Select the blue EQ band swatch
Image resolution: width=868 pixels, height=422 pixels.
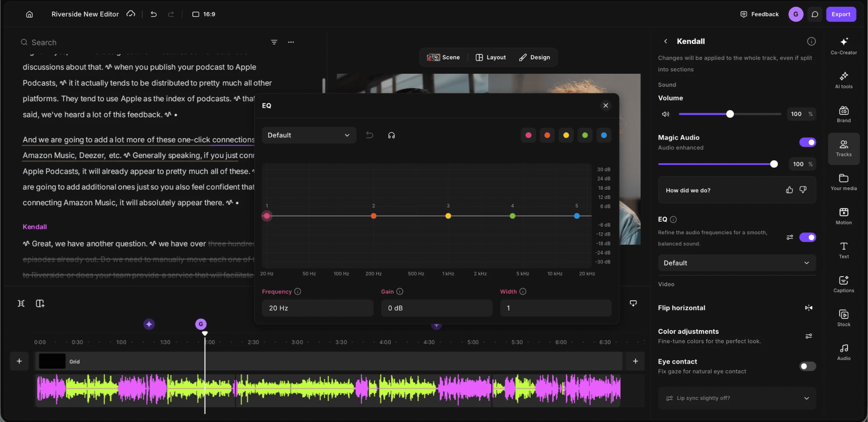pos(604,135)
